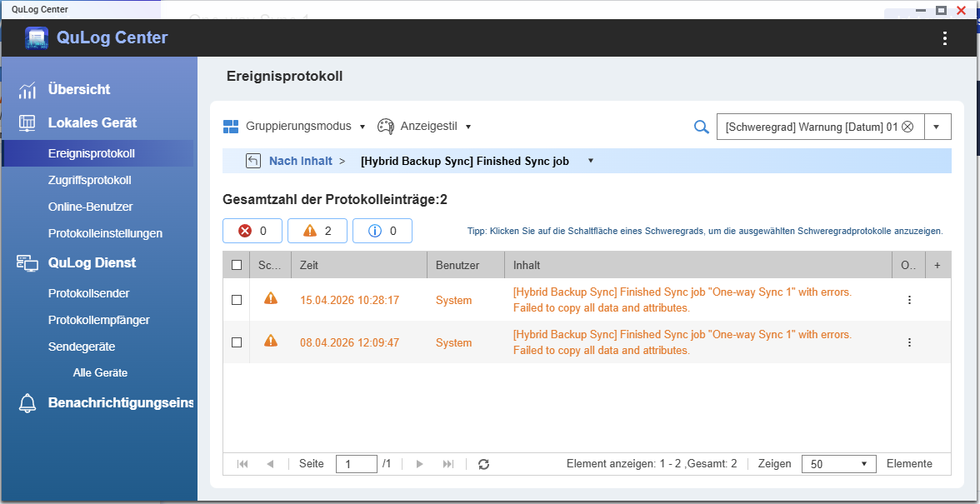Click log message text of 15.04.2026 entry
Image resolution: width=980 pixels, height=504 pixels.
pos(682,300)
